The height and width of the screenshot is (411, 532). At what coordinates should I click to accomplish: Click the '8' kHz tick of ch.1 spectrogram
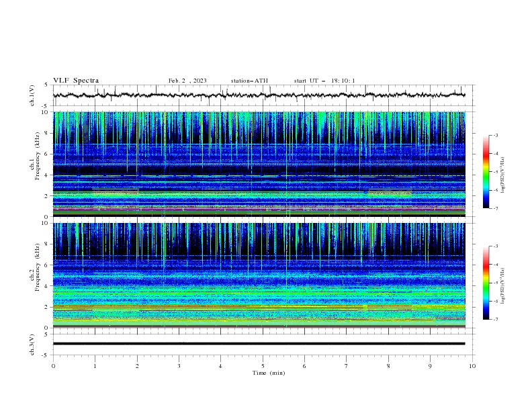pyautogui.click(x=46, y=133)
